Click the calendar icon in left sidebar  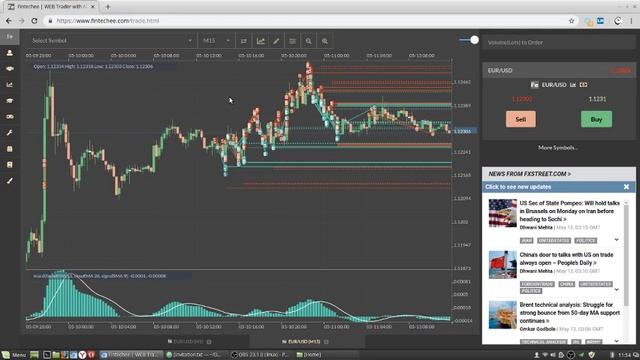pos(9,149)
